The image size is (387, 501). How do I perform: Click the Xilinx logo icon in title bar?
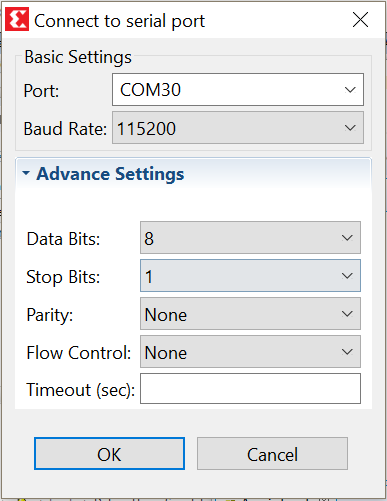(x=17, y=20)
